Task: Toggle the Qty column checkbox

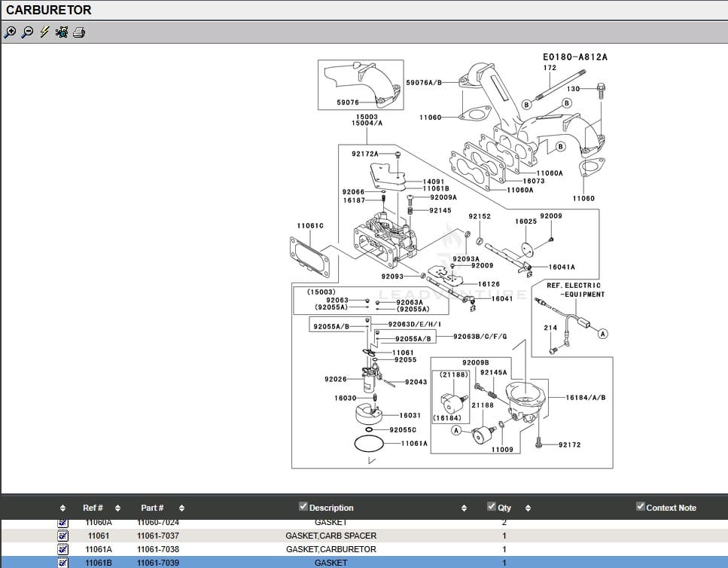Action: point(492,506)
